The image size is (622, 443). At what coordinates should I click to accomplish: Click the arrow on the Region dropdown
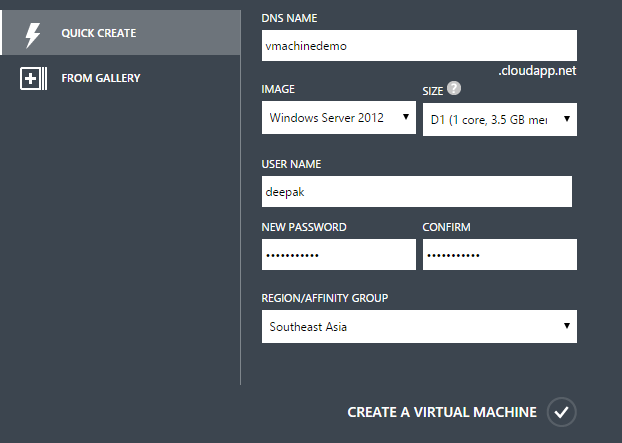567,326
